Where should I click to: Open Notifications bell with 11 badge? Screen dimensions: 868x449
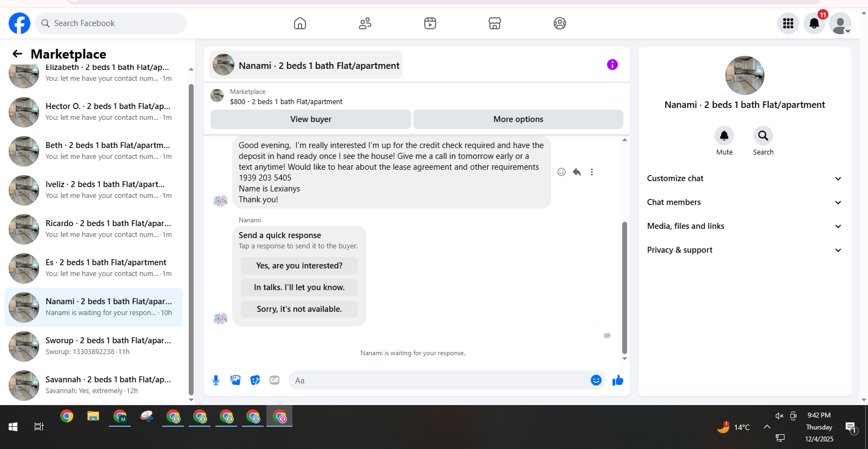(x=814, y=23)
